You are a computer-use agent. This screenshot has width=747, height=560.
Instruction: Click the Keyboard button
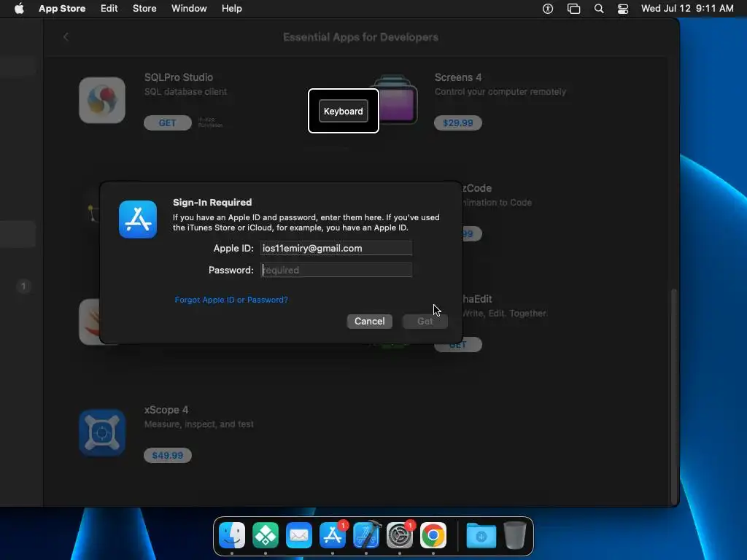tap(344, 111)
